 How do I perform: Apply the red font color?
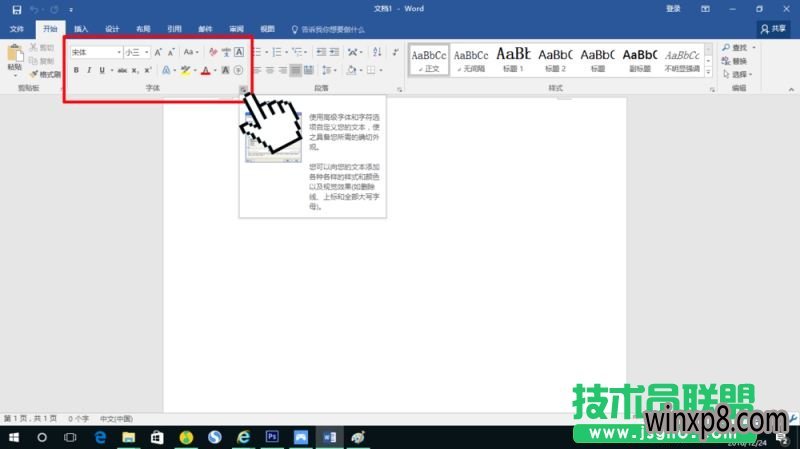coord(206,70)
